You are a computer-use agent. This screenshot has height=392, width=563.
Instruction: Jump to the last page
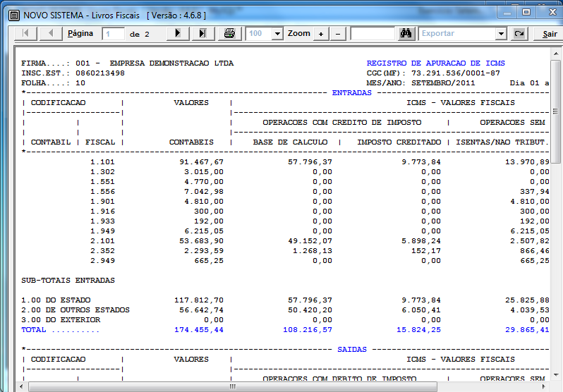203,34
